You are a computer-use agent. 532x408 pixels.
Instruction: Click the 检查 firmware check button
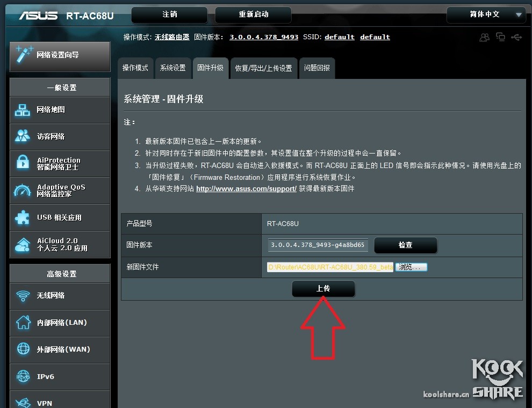[x=405, y=245]
